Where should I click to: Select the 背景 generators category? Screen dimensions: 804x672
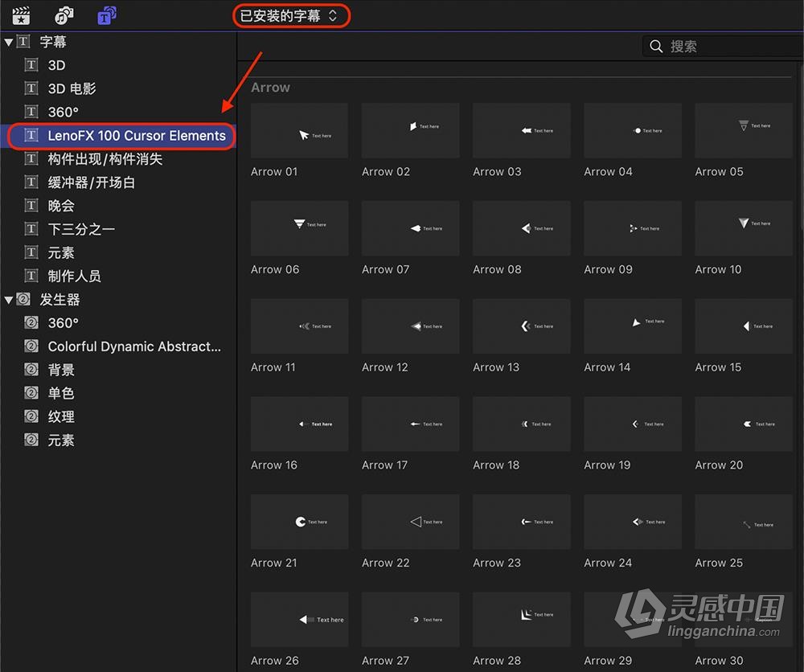(x=61, y=370)
